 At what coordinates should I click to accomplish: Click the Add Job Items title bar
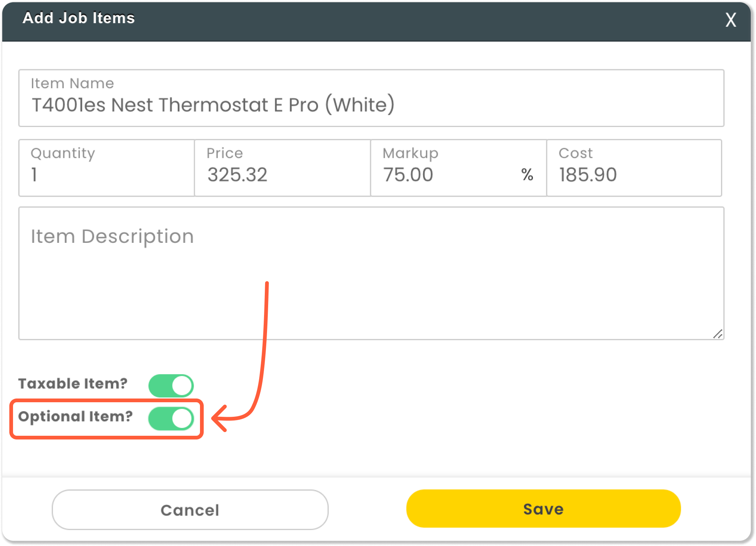79,18
